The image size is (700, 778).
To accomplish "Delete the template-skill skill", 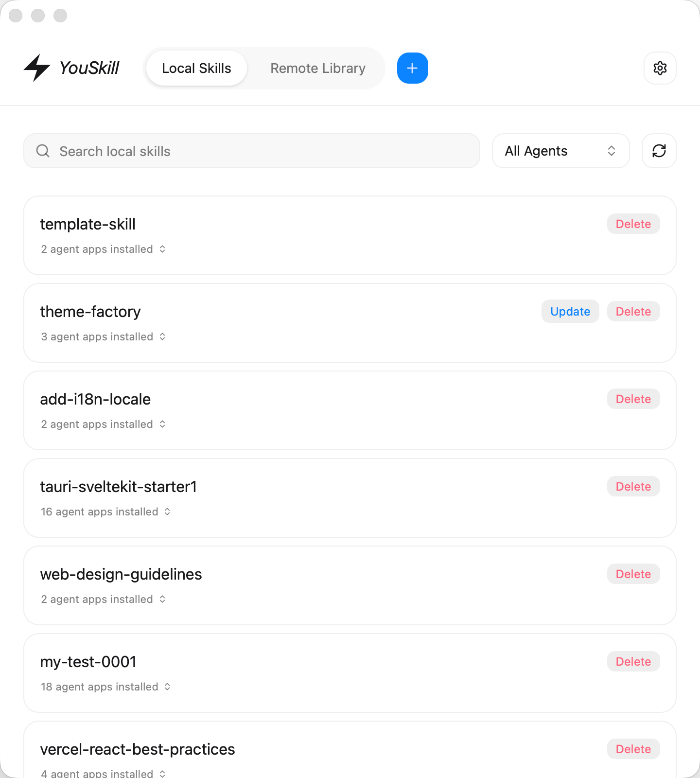I will tap(633, 224).
